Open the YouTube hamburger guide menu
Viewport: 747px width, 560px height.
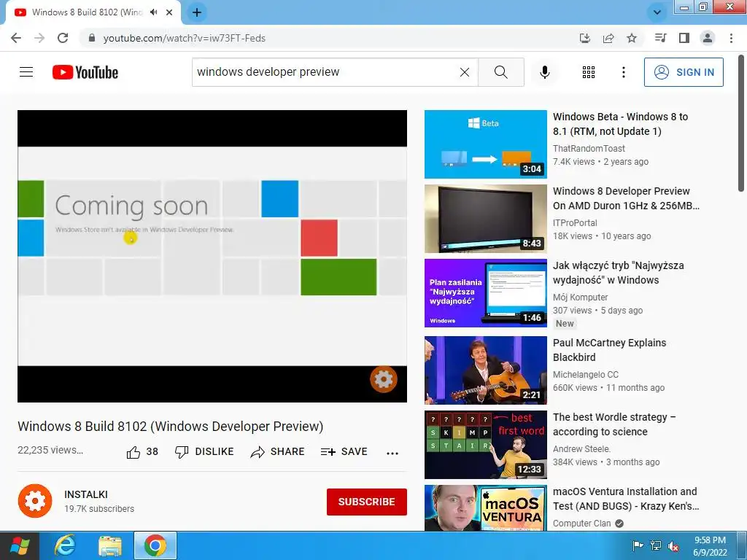(x=26, y=72)
